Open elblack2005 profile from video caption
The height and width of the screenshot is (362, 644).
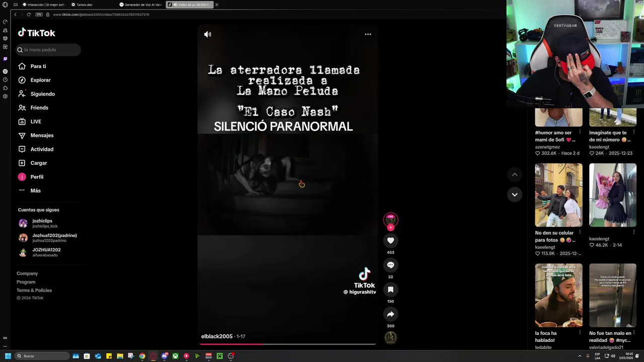(217, 336)
